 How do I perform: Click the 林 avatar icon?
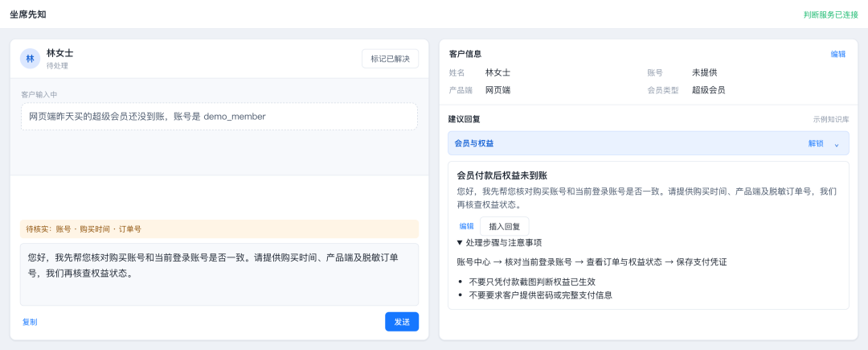tap(30, 59)
